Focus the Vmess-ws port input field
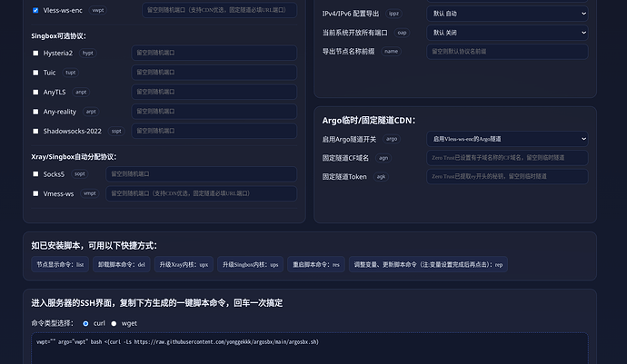The image size is (627, 364). point(201,193)
